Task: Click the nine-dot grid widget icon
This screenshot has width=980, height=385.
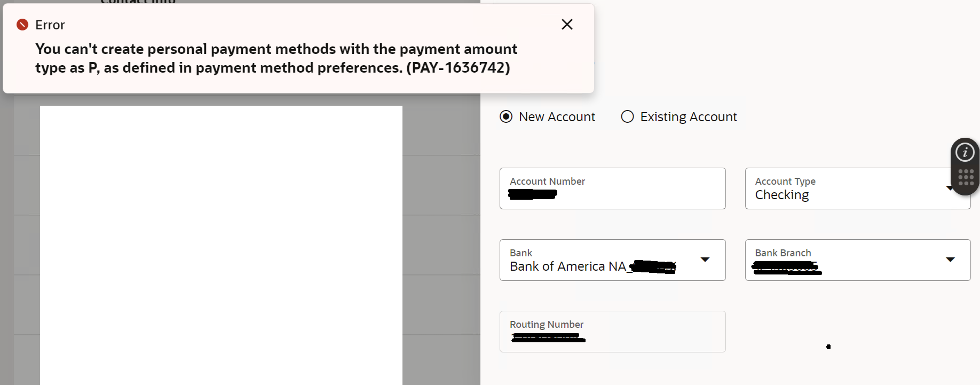Action: tap(965, 176)
